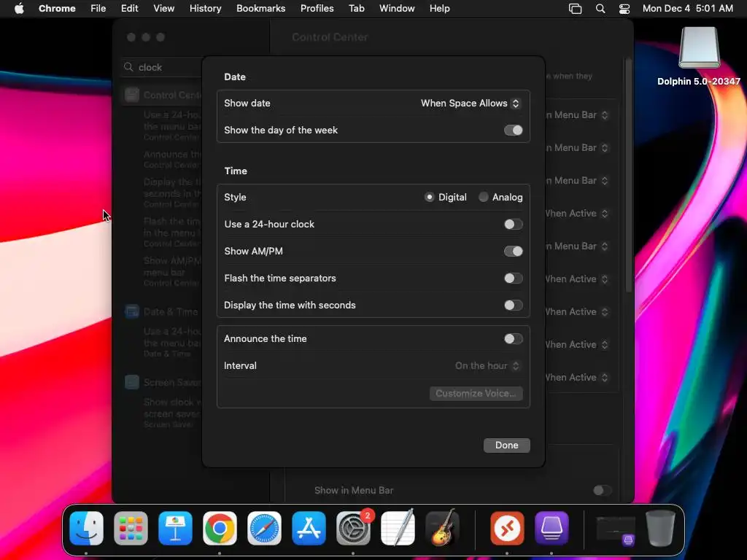Open the Chrome menu
This screenshot has height=560, width=747.
click(57, 8)
